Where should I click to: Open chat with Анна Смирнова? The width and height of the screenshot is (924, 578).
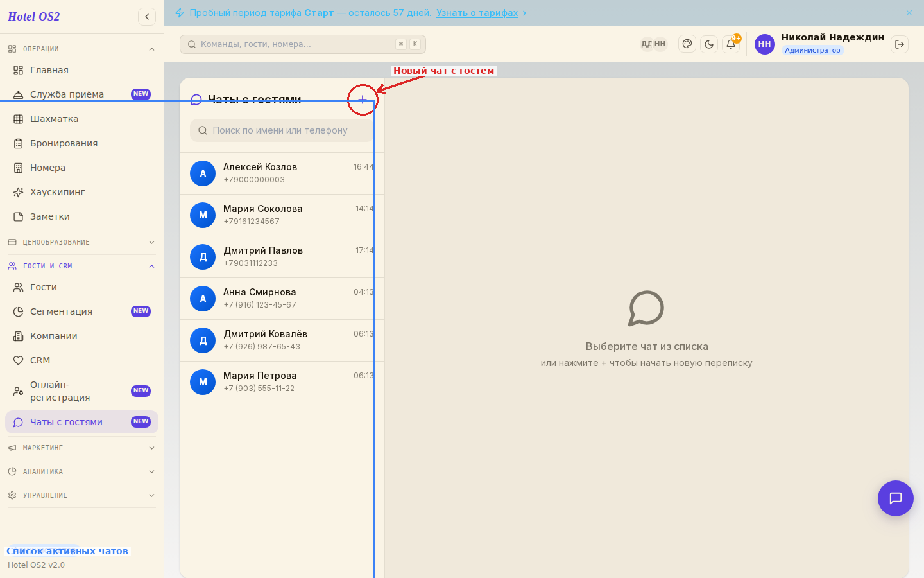click(x=282, y=299)
